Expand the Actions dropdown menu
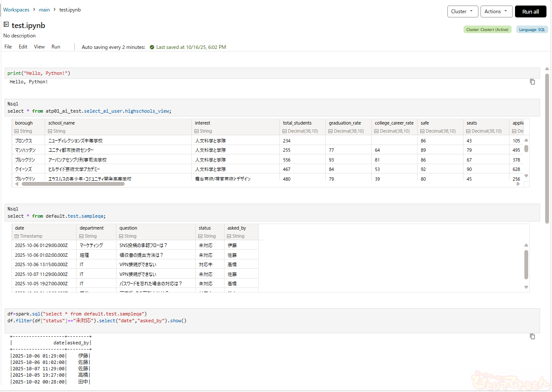552x392 pixels. [x=496, y=11]
